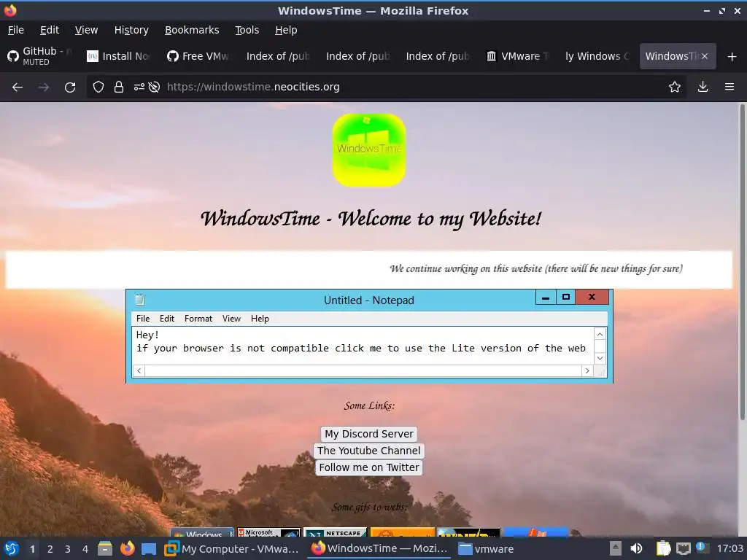Switch to the Install No tab
Viewport: 747px width, 560px height.
coord(118,56)
